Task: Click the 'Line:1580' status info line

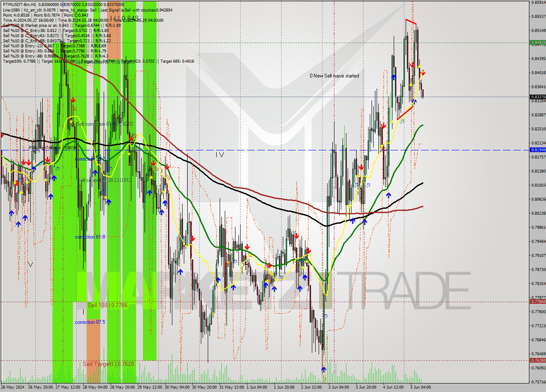Action: tap(87, 10)
